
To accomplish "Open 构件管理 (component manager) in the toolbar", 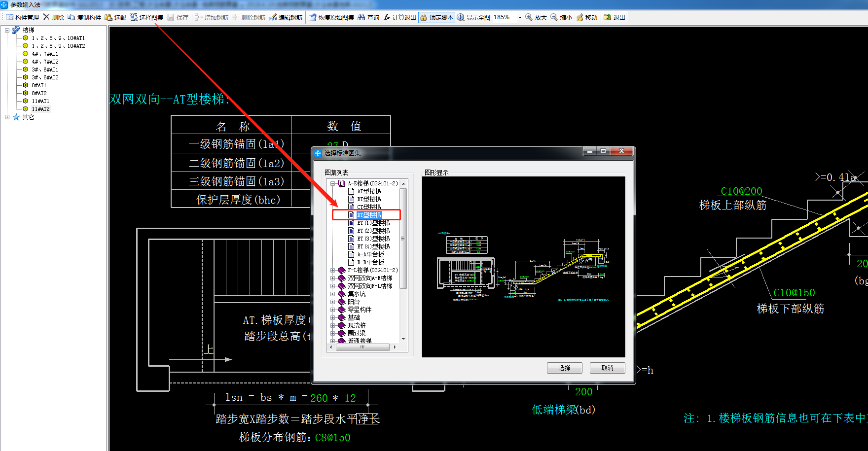I will click(x=23, y=17).
